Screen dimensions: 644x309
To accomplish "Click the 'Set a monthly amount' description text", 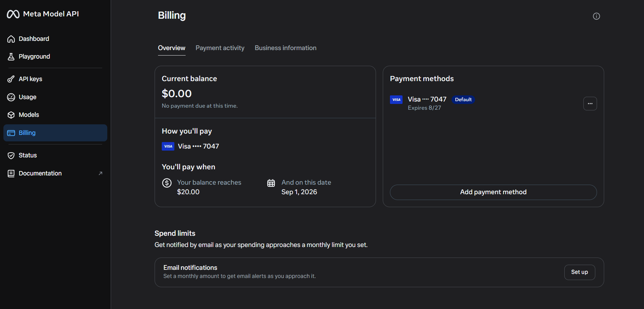I will point(239,276).
